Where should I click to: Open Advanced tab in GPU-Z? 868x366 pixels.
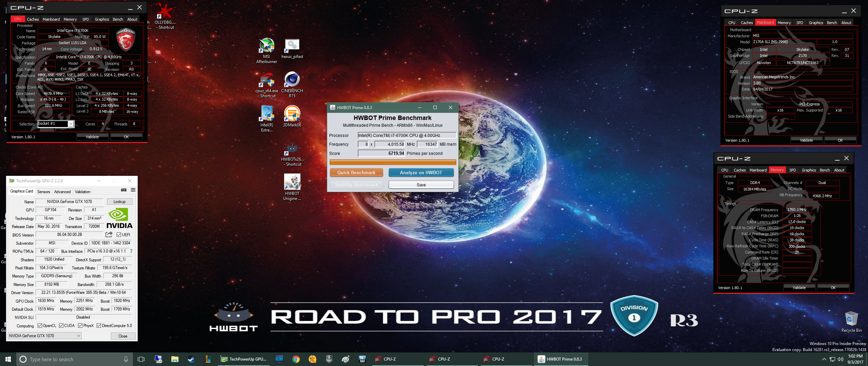click(62, 191)
